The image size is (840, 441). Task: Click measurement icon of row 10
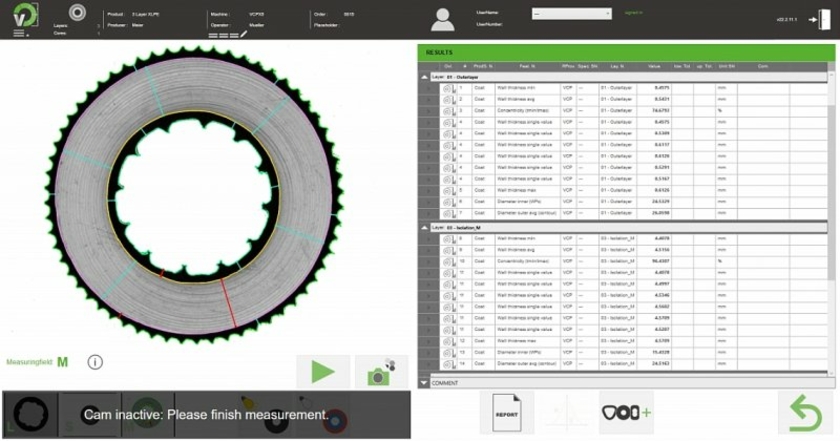coord(449,262)
